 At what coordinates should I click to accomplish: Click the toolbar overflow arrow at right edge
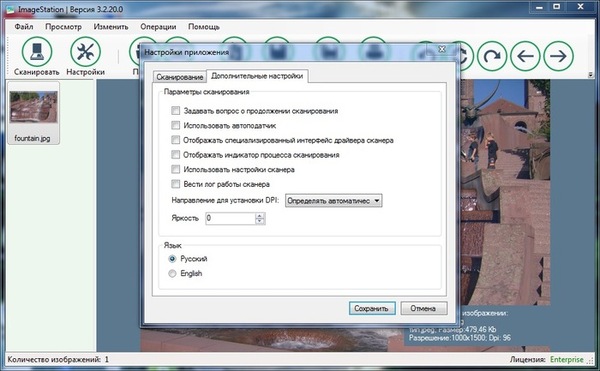pyautogui.click(x=591, y=75)
